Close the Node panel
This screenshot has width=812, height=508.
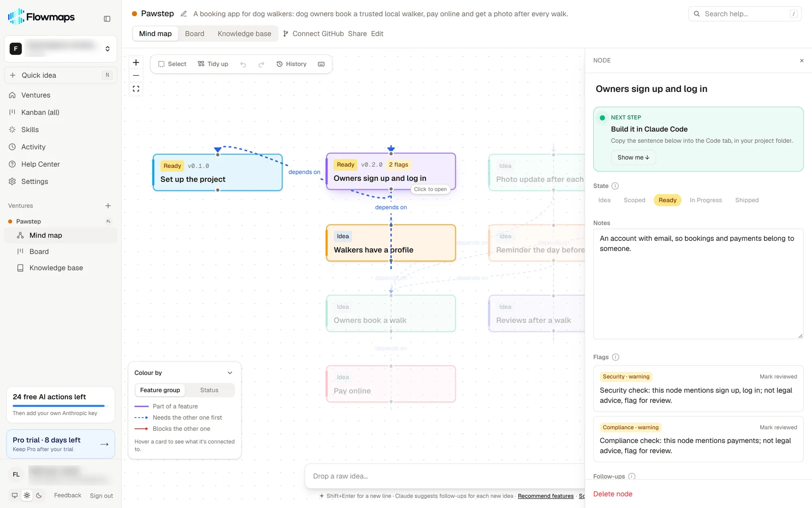(802, 60)
